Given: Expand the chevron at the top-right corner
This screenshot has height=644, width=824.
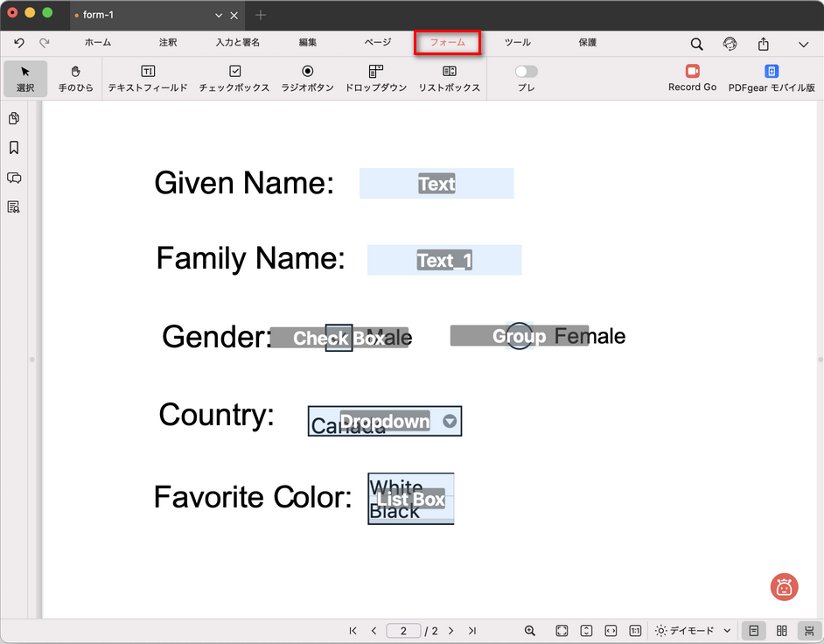Looking at the screenshot, I should 803,44.
